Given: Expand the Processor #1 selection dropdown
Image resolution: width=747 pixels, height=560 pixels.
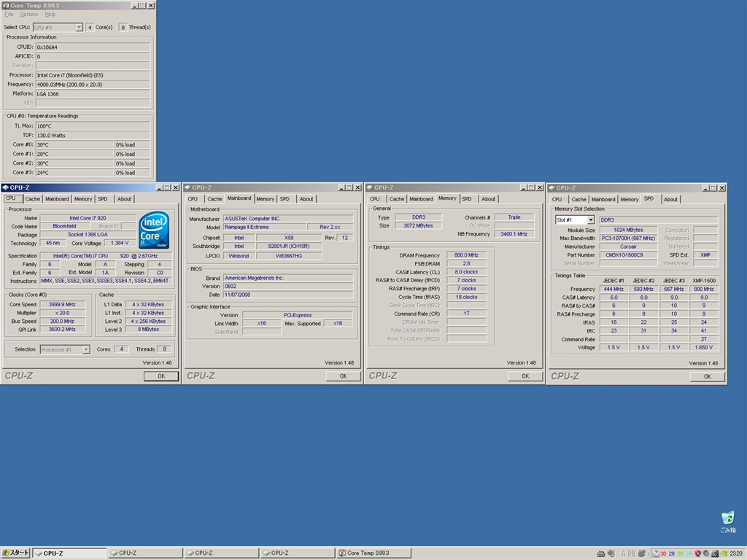Looking at the screenshot, I should (x=86, y=349).
